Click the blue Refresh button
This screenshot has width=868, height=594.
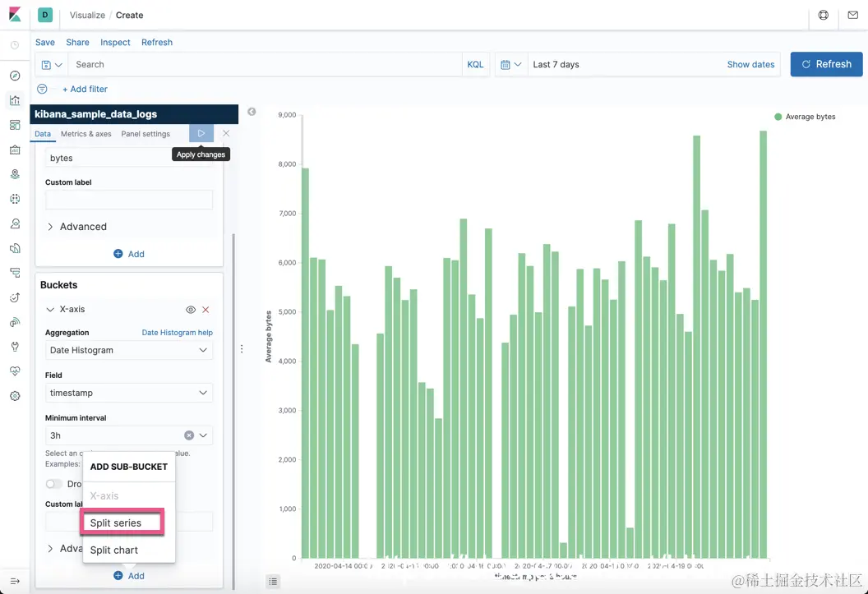(x=826, y=64)
